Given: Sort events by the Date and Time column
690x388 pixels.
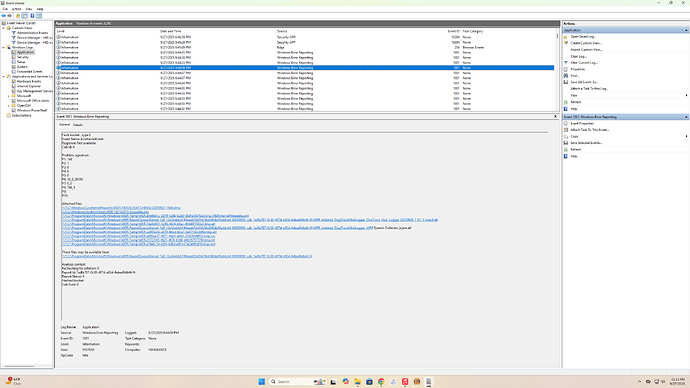Looking at the screenshot, I should point(171,31).
